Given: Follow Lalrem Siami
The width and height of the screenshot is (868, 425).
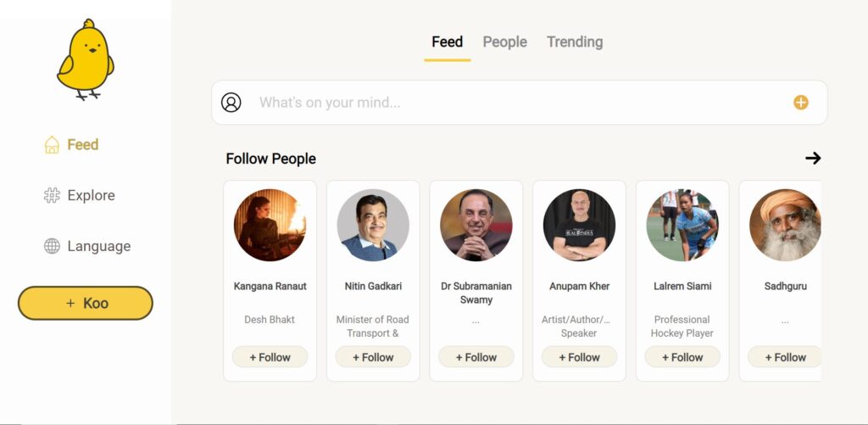Looking at the screenshot, I should [682, 357].
